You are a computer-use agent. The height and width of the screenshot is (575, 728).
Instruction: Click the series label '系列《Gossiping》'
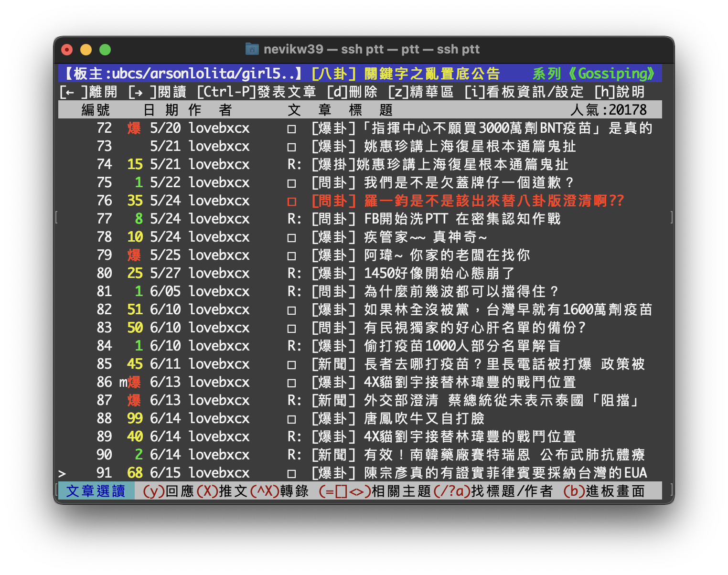(x=594, y=74)
